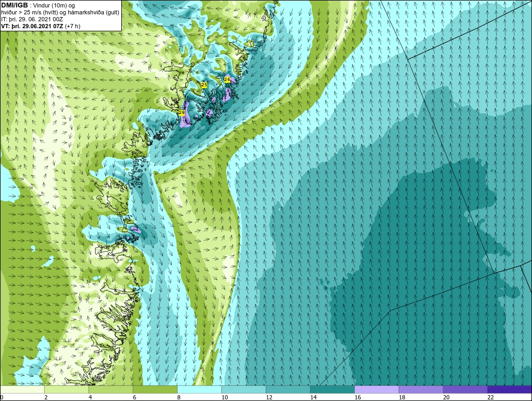Viewport: 532px width, 401px height.
Task: Click the legend scale value "6"
Action: 135,397
